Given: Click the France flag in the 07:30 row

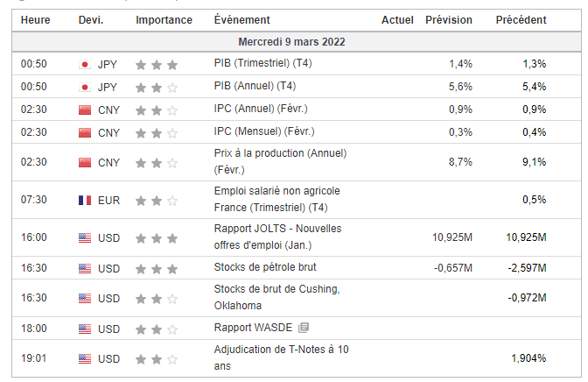Looking at the screenshot, I should (85, 200).
